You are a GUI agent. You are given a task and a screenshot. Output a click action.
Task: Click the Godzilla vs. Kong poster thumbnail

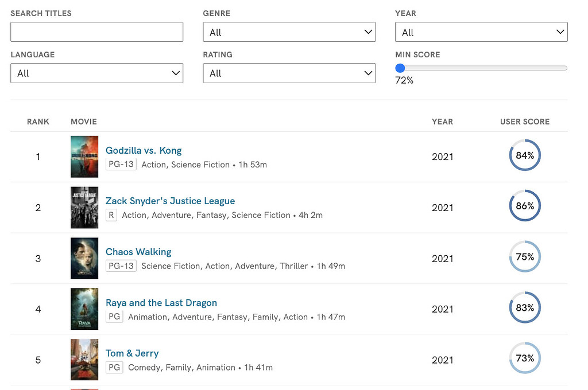[84, 157]
